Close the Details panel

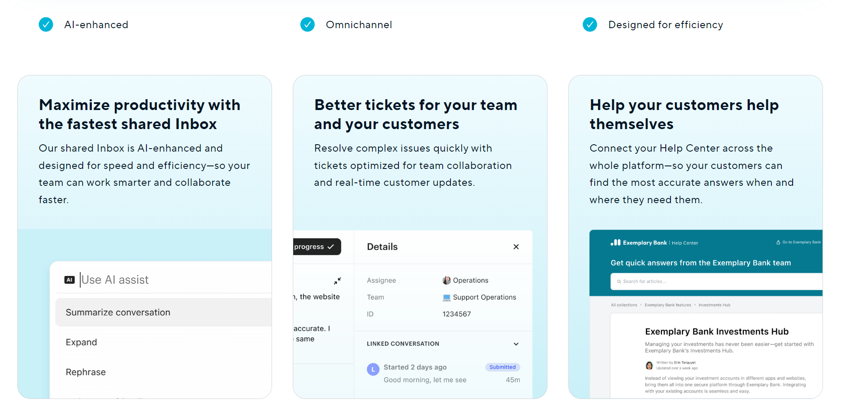[x=516, y=246]
